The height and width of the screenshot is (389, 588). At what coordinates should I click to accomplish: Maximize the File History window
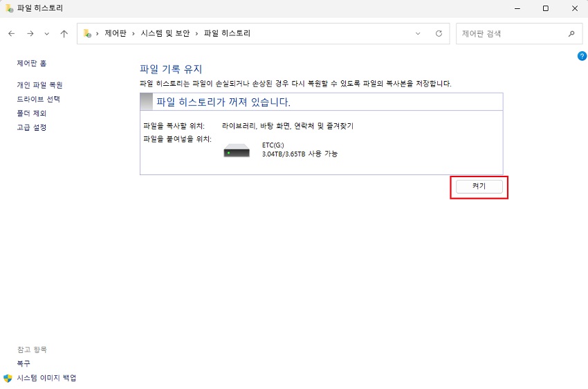[x=546, y=8]
